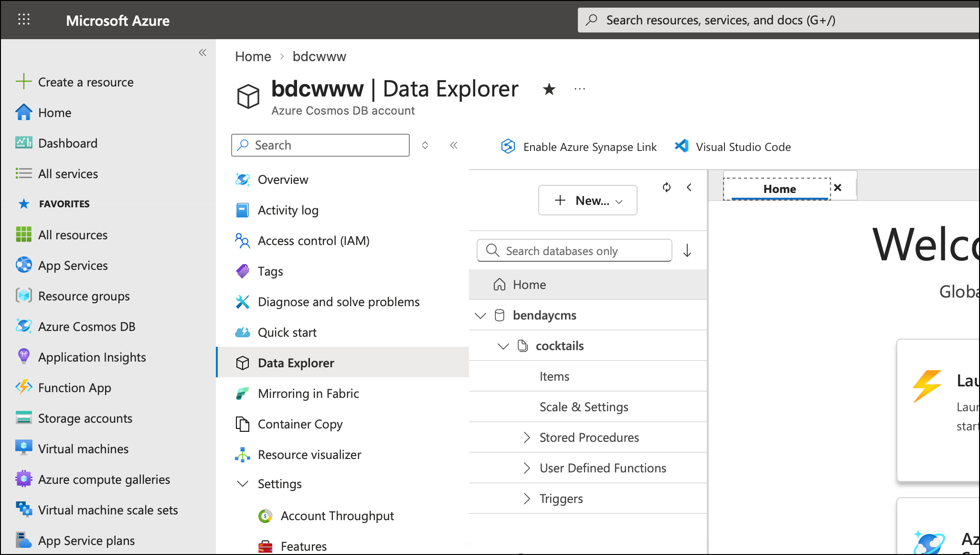
Task: Open the New... dropdown
Action: click(587, 200)
